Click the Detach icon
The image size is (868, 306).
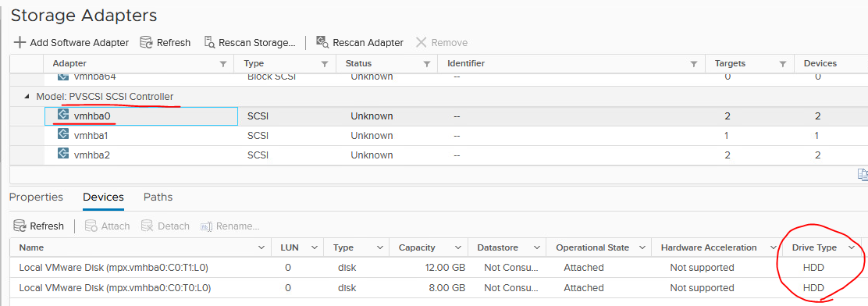point(148,226)
